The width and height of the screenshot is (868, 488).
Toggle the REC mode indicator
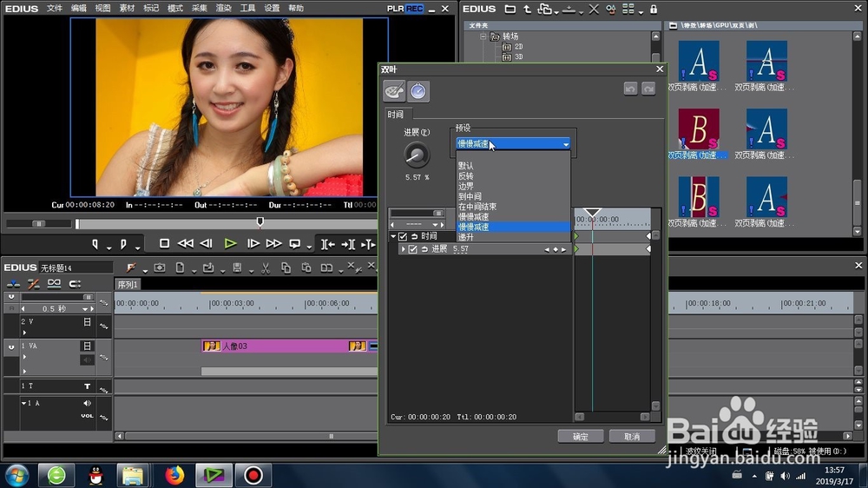point(415,9)
